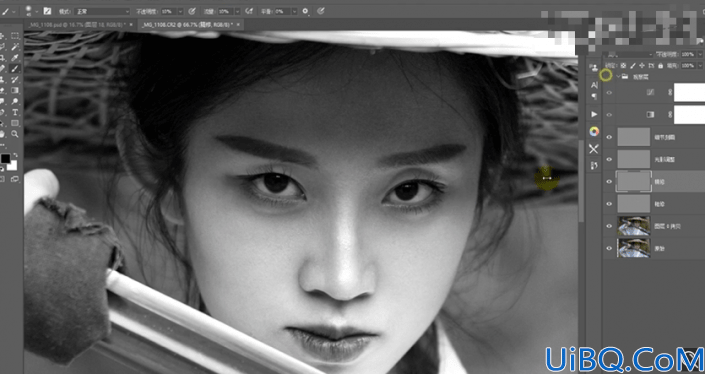Hide the highlighted gray layer
The image size is (705, 374).
click(x=609, y=182)
